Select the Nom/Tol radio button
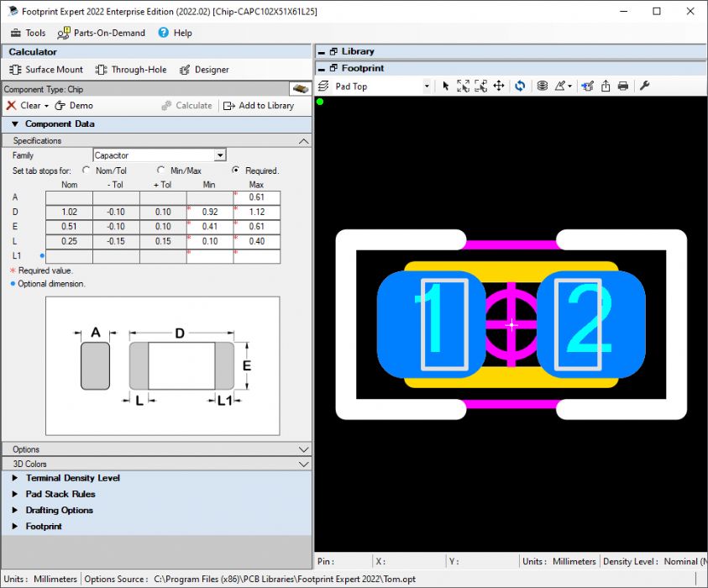708x588 pixels. (x=87, y=171)
